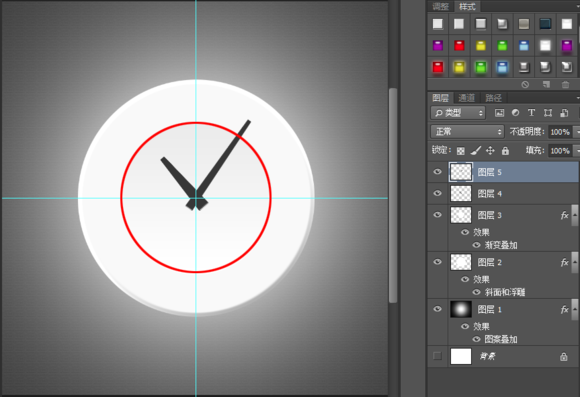Hide layer 图层 5 with eye icon
This screenshot has height=397, width=580.
tap(437, 172)
